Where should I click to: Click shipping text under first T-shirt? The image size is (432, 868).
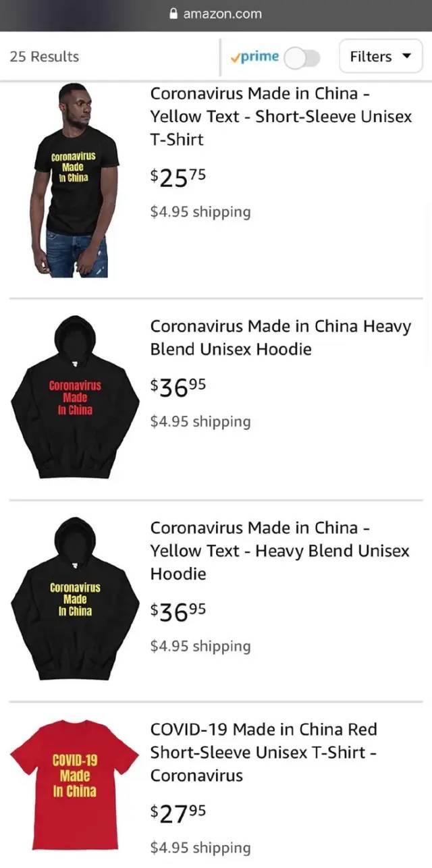coord(200,212)
